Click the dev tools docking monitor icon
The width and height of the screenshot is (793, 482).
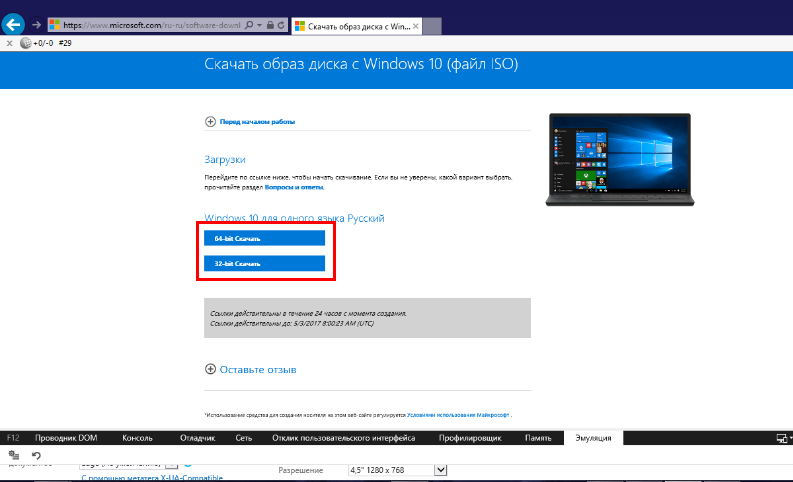pos(782,439)
